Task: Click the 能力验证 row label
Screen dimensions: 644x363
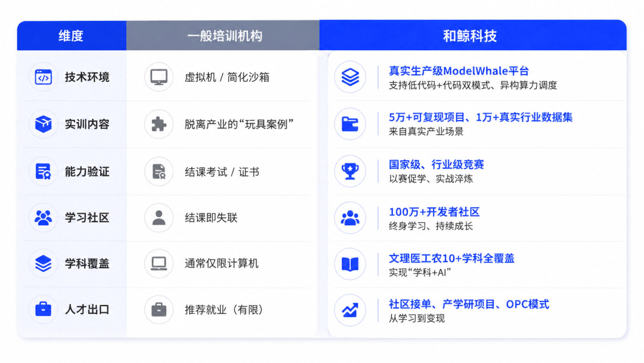Action: 87,171
